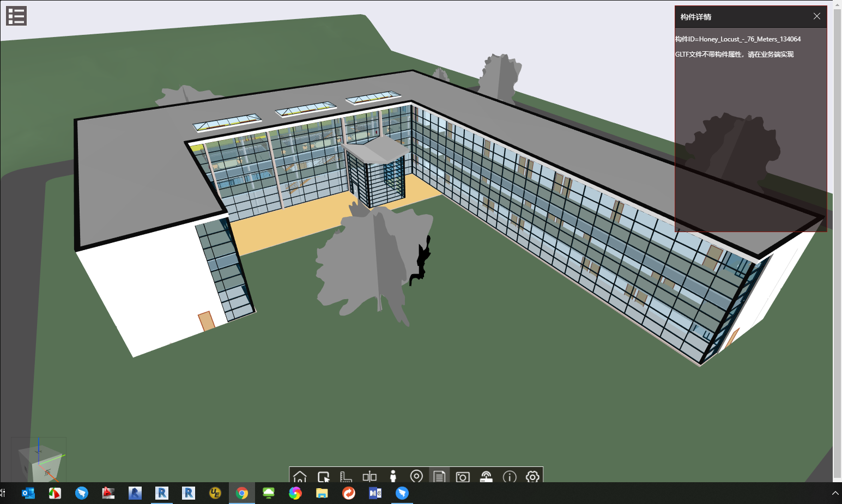This screenshot has height=504, width=842.
Task: Open the info panel from the toolbar
Action: (x=509, y=477)
